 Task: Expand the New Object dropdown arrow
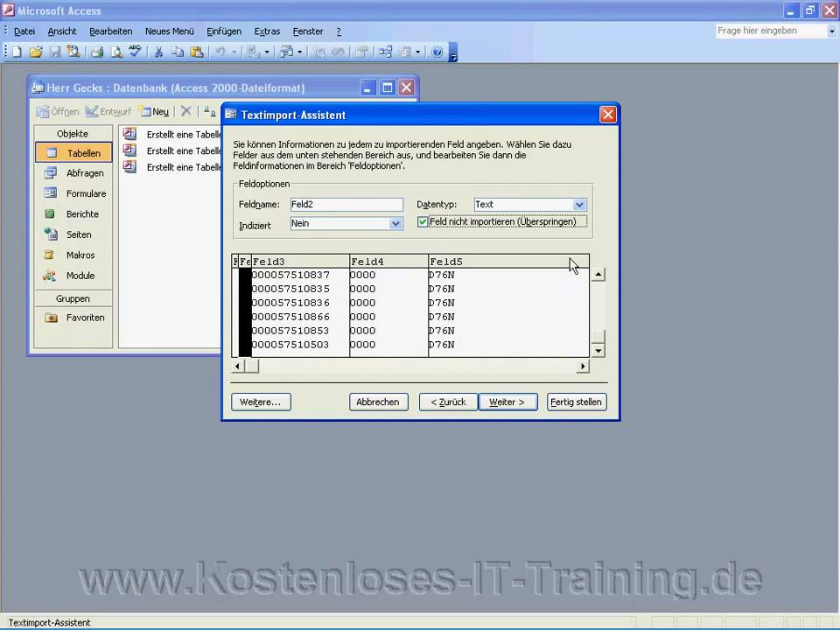[x=418, y=52]
